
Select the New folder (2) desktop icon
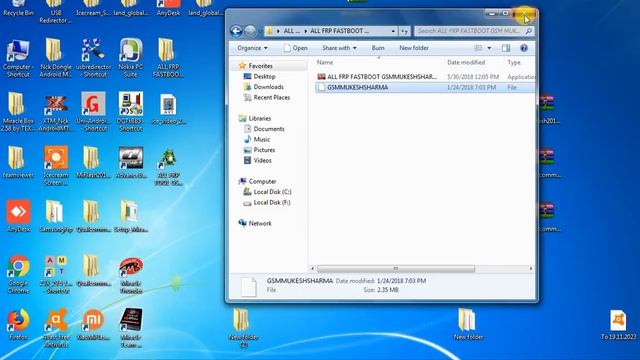tap(243, 328)
